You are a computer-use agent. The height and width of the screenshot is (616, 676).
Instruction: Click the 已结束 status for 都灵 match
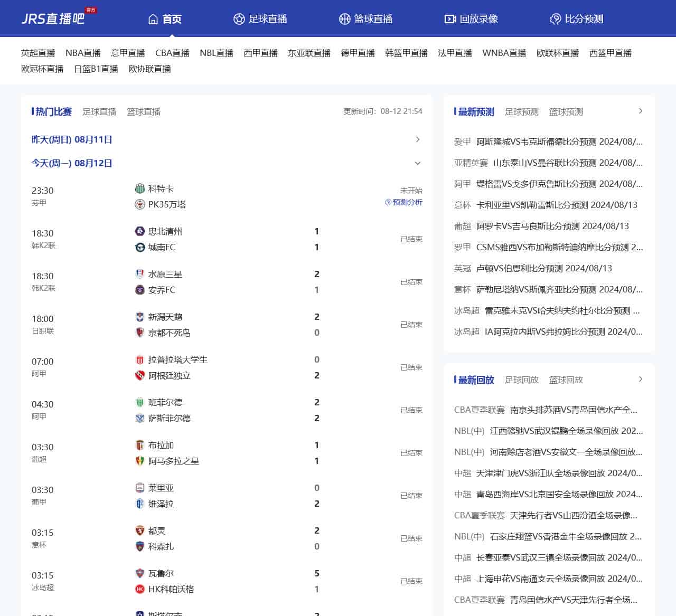[411, 538]
